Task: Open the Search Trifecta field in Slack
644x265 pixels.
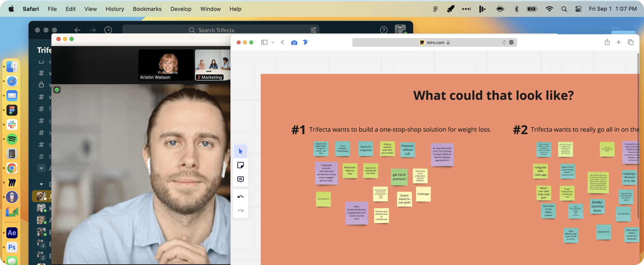Action: tap(221, 30)
